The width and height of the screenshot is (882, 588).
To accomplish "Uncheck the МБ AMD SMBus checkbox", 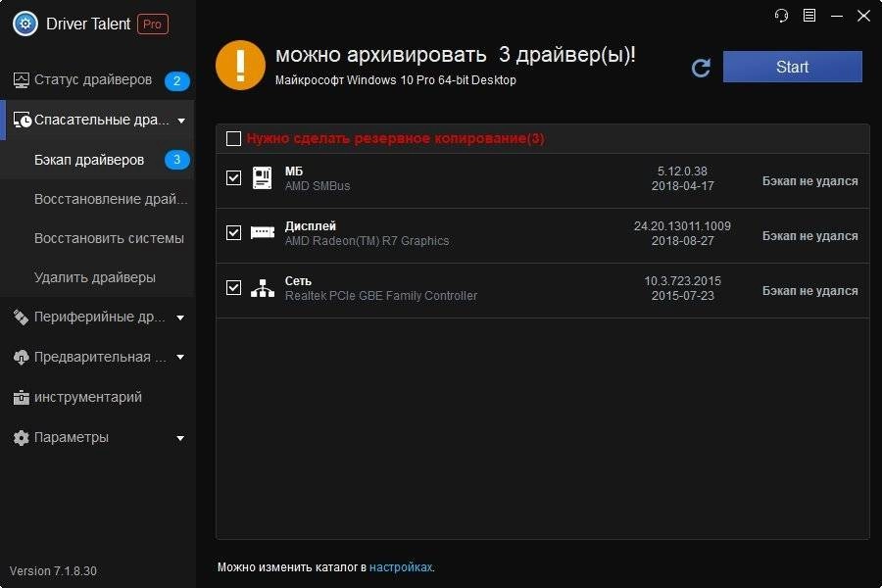I will point(233,177).
